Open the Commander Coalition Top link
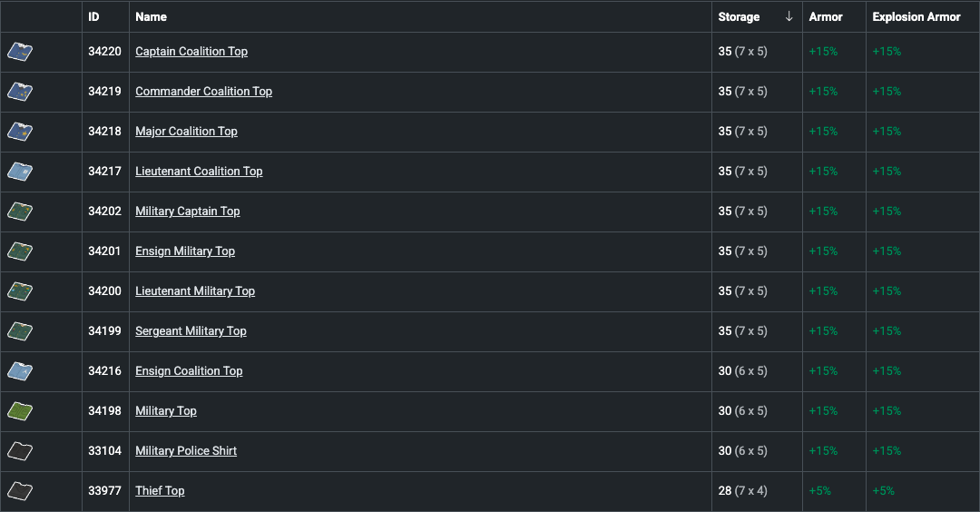The width and height of the screenshot is (980, 512). pos(203,92)
